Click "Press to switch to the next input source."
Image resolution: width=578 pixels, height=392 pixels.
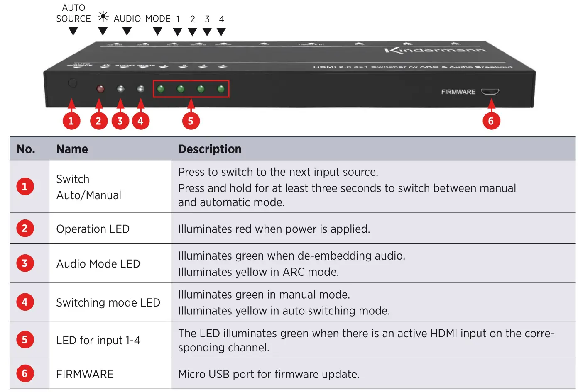[x=278, y=172]
